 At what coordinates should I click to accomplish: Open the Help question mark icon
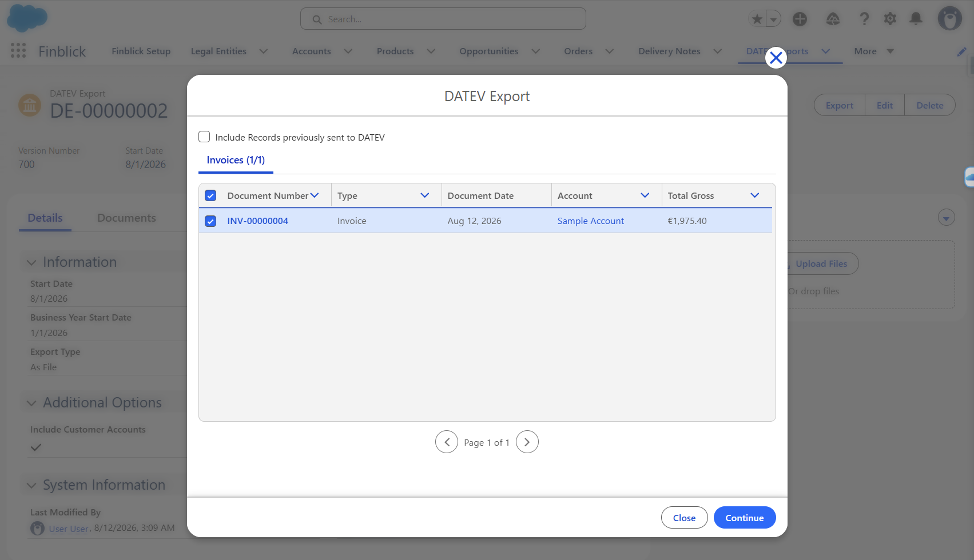[864, 19]
